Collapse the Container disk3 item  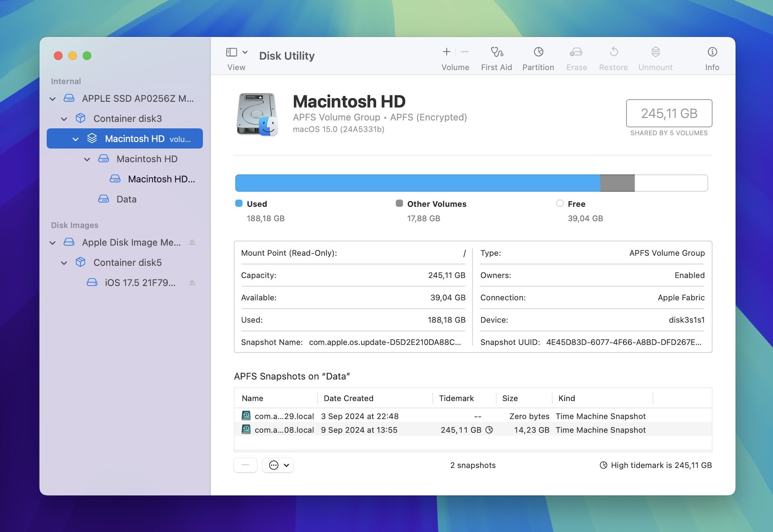pyautogui.click(x=64, y=118)
